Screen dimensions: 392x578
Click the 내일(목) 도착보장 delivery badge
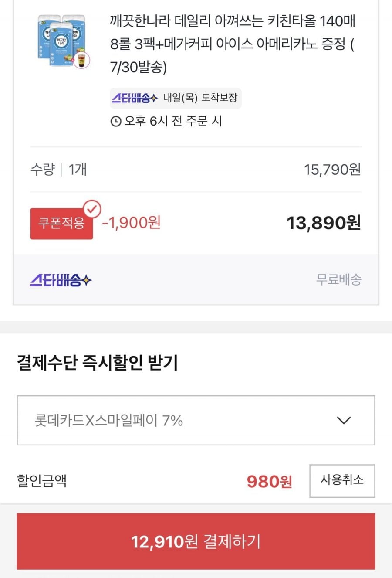(176, 98)
